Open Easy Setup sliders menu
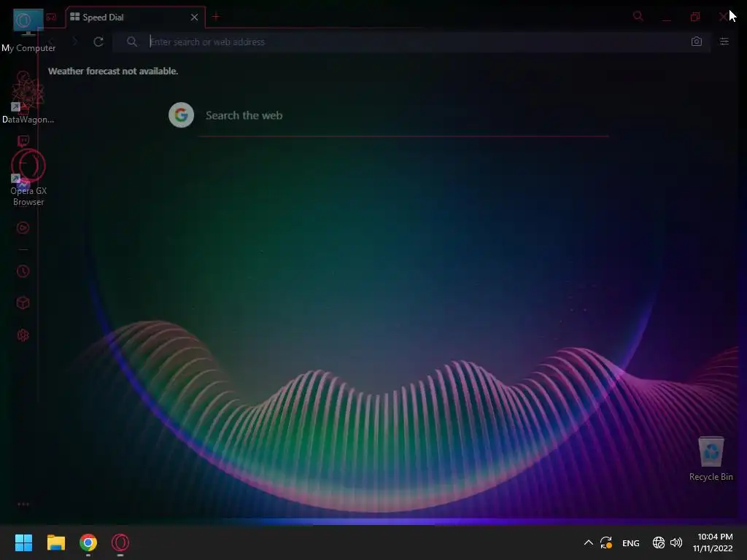The width and height of the screenshot is (747, 560). (724, 42)
